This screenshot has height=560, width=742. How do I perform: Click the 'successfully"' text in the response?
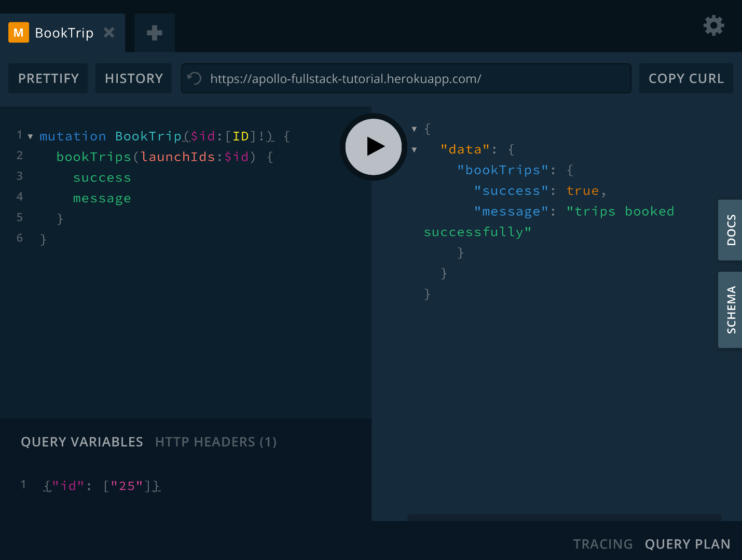478,232
